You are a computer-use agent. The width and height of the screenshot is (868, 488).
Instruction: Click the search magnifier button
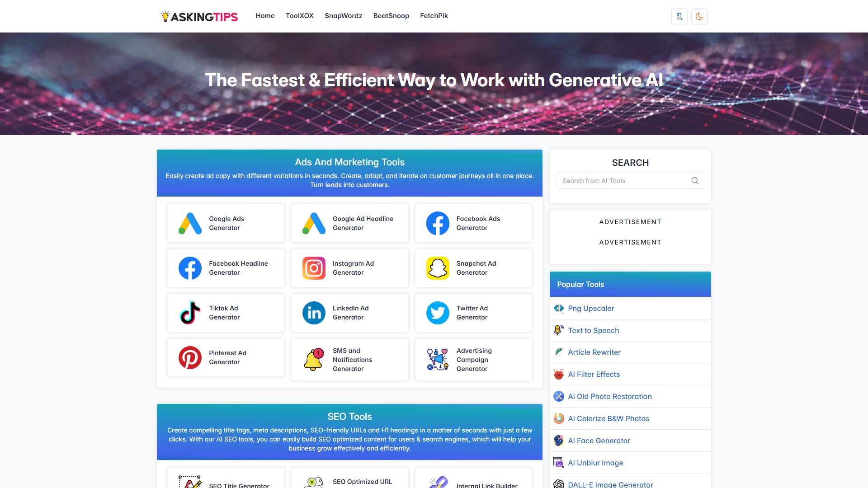pyautogui.click(x=695, y=180)
